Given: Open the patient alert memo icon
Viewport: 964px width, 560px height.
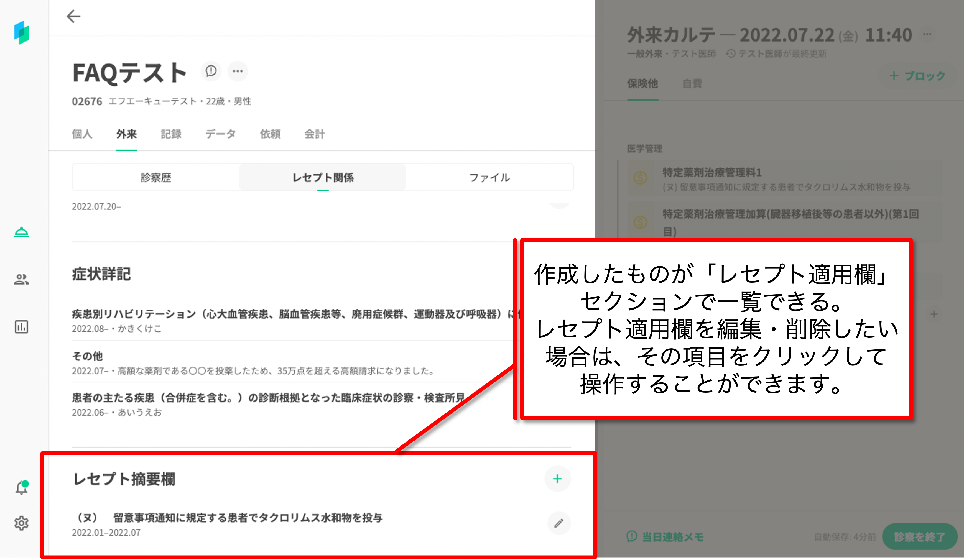Looking at the screenshot, I should (211, 71).
